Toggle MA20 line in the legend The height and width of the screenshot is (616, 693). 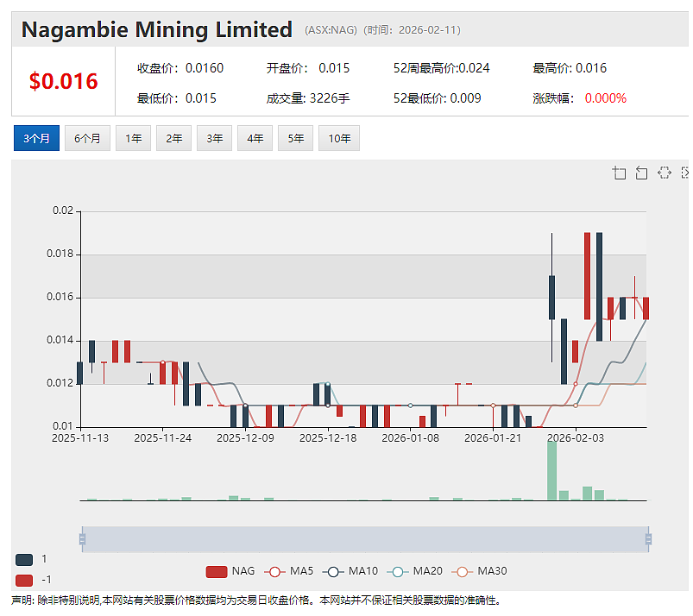click(x=414, y=571)
